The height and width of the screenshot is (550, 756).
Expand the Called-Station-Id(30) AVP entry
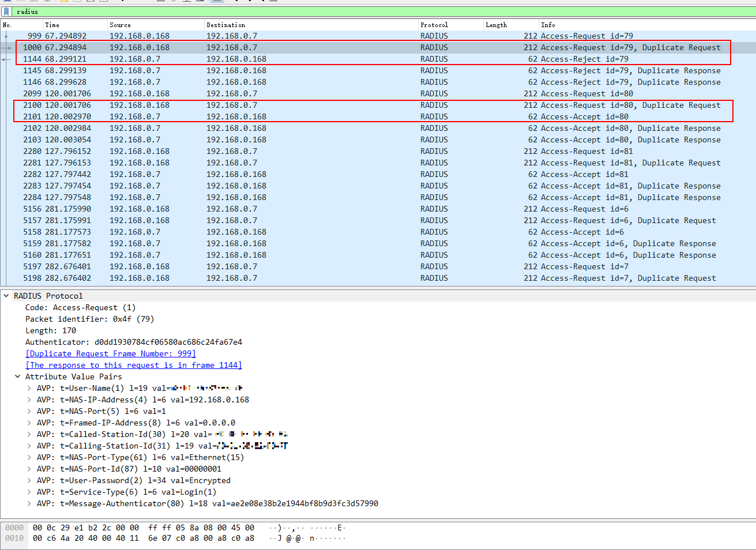pyautogui.click(x=29, y=434)
